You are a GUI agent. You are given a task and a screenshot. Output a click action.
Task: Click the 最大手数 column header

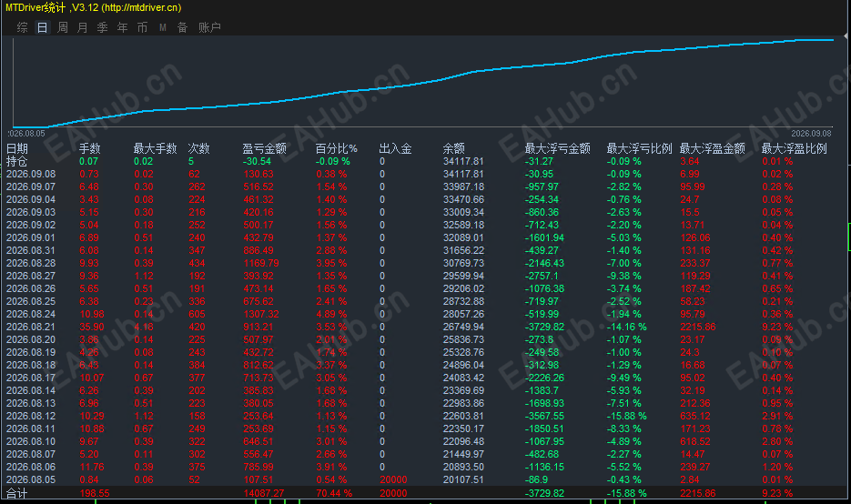tap(156, 148)
